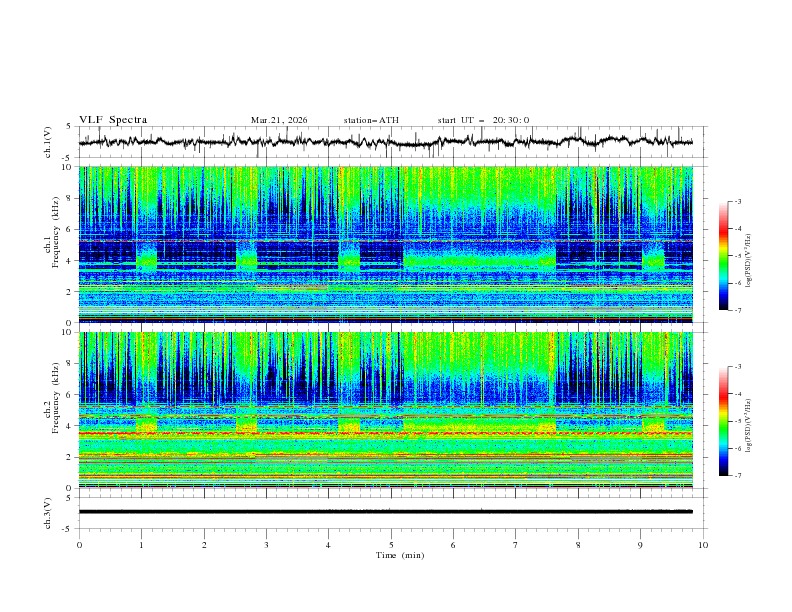792x612 pixels.
Task: Click the "-3" tick on the ch.1 colorbar
Action: click(x=737, y=201)
